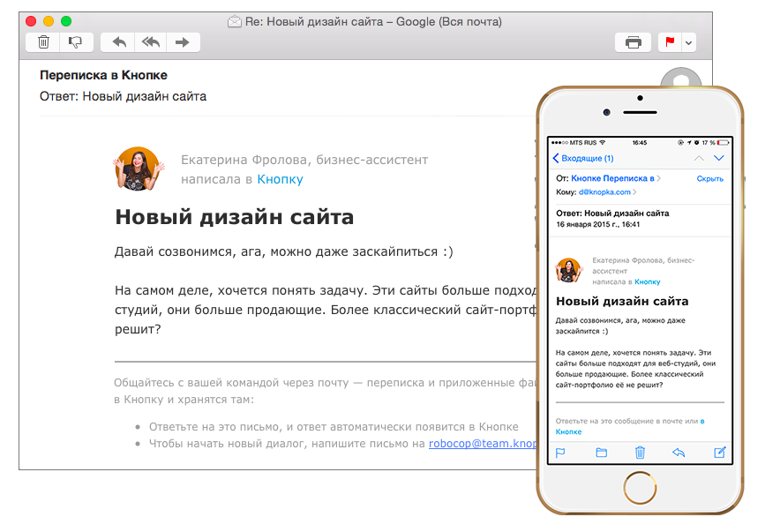This screenshot has height=532, width=765.
Task: Go back to Входящие (1) on iPhone
Action: 583,158
